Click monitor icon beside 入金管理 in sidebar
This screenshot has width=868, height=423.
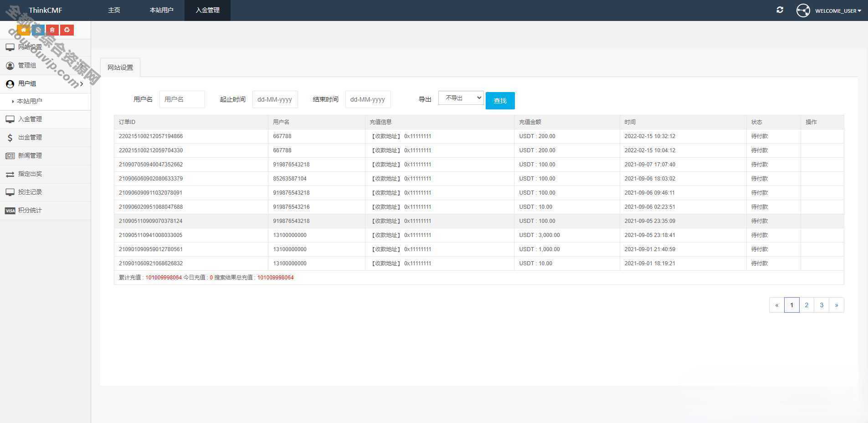point(10,119)
